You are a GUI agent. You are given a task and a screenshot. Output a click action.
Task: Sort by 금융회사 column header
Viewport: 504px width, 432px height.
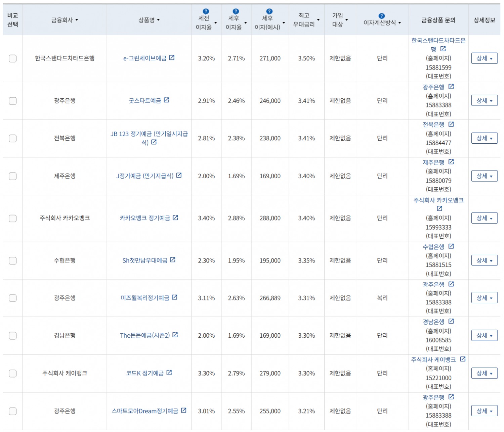(x=65, y=20)
